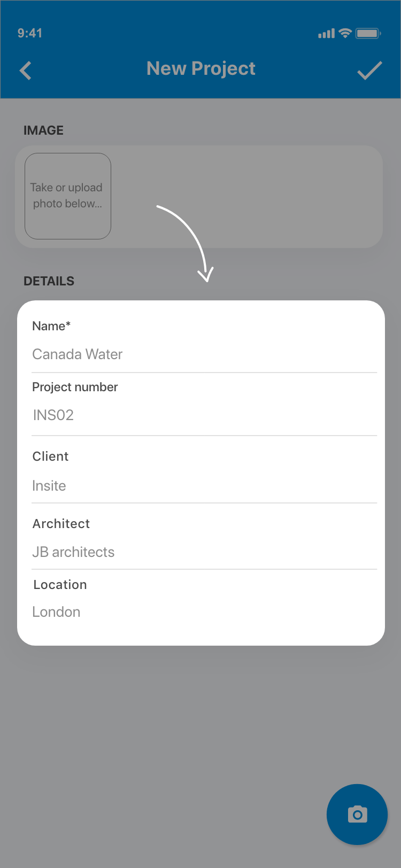Click the DETAILS section heading
This screenshot has height=868, width=401.
click(49, 281)
